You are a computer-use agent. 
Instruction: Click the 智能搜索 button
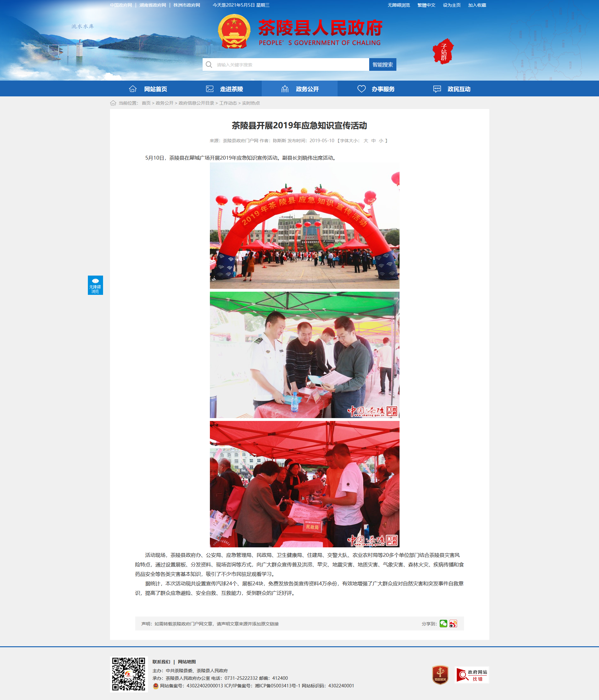pos(382,64)
